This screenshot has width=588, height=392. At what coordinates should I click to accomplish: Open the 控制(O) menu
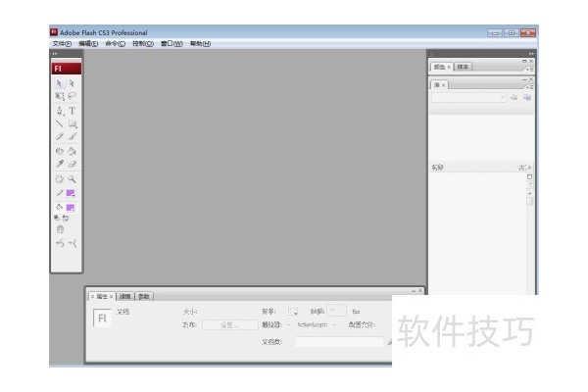point(143,43)
